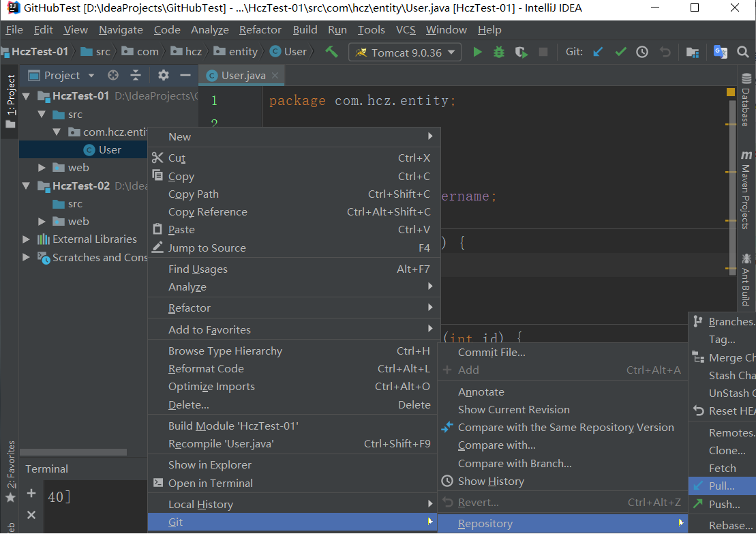This screenshot has width=756, height=534.
Task: Collapse all with the Project panel icon
Action: click(136, 75)
